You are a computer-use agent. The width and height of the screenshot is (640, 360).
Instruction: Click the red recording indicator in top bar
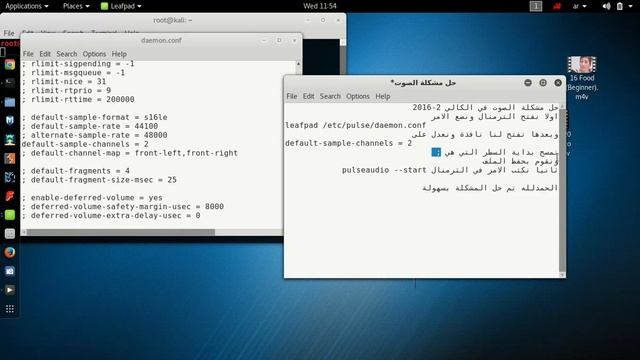click(x=557, y=6)
